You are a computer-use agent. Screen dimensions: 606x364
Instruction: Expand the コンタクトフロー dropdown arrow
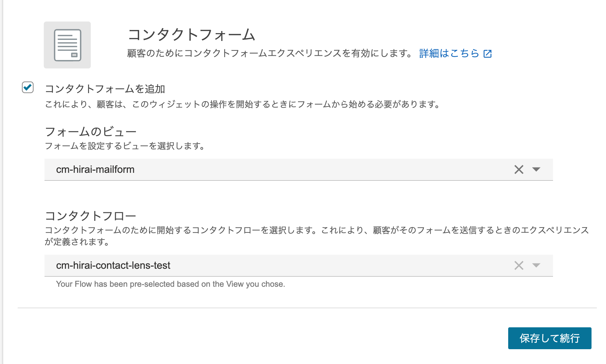536,266
